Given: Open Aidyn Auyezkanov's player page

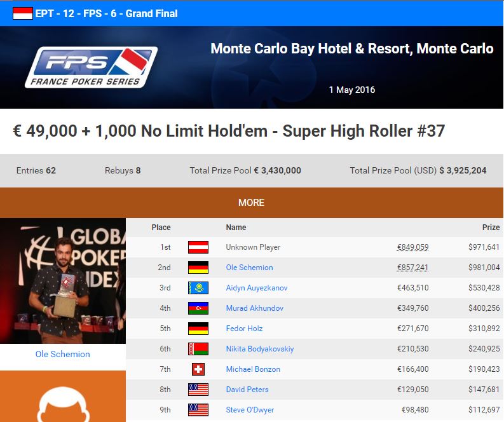Looking at the screenshot, I should click(257, 288).
